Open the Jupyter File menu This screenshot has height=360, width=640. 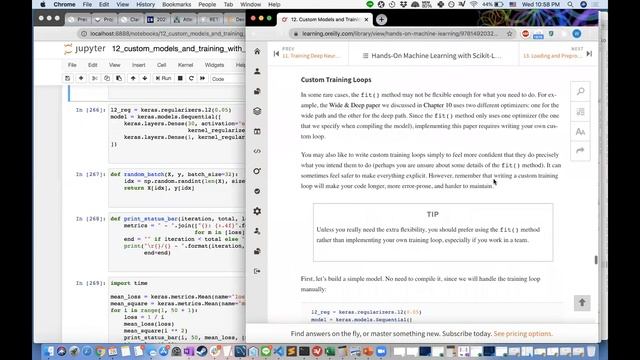pyautogui.click(x=72, y=65)
